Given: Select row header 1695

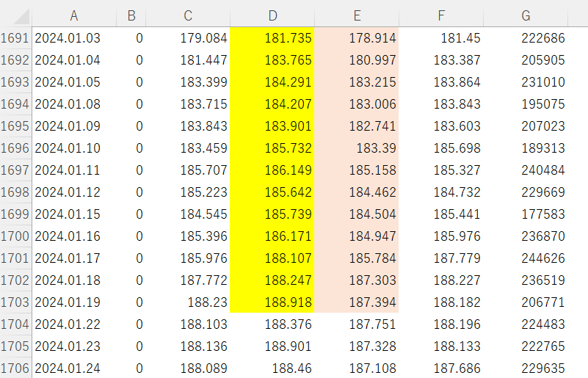Looking at the screenshot, I should (15, 126).
